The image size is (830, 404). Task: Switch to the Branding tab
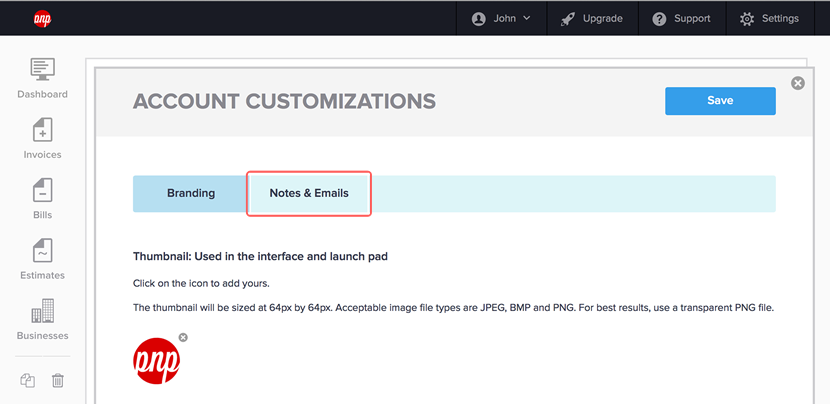tap(191, 193)
